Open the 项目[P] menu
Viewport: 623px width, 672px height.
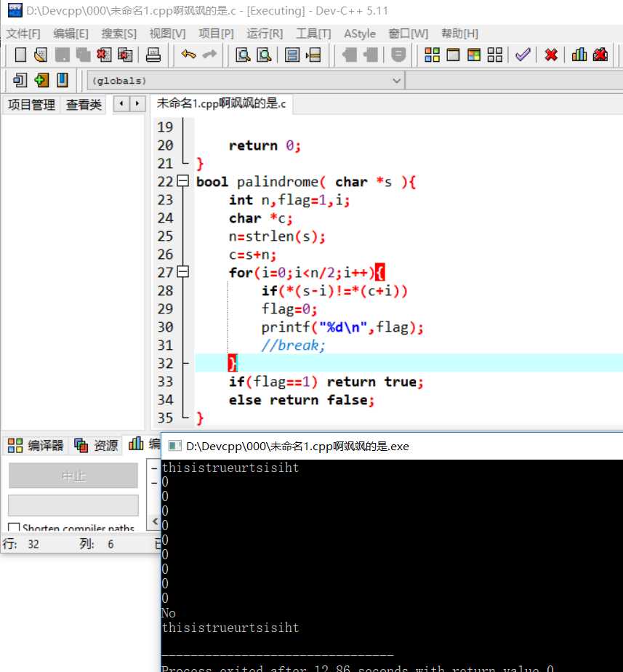click(216, 34)
